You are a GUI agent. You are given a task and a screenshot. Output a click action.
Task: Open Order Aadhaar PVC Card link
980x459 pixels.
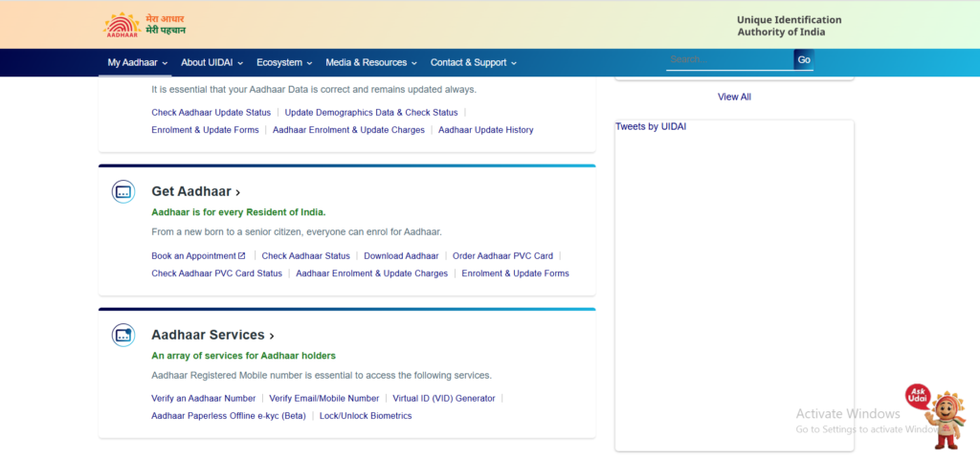tap(502, 256)
